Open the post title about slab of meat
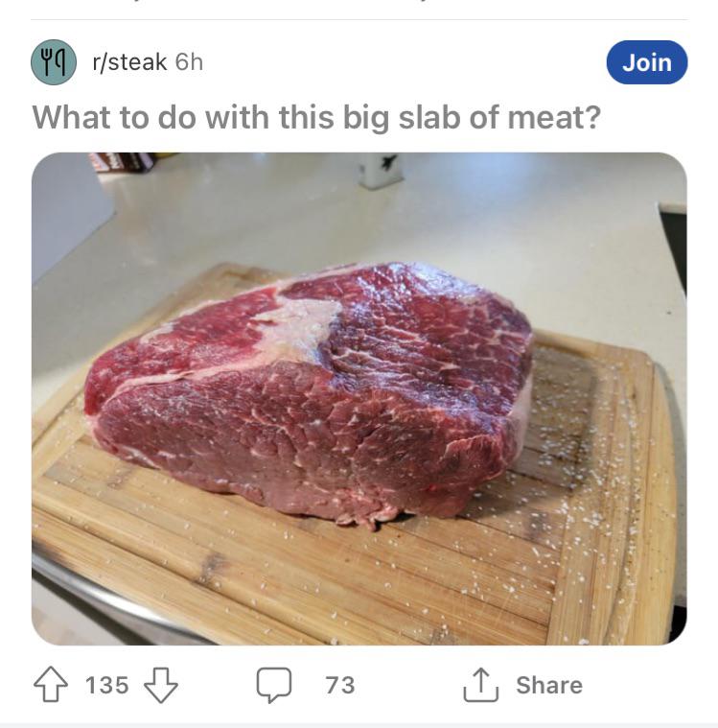The height and width of the screenshot is (728, 718). click(x=316, y=118)
